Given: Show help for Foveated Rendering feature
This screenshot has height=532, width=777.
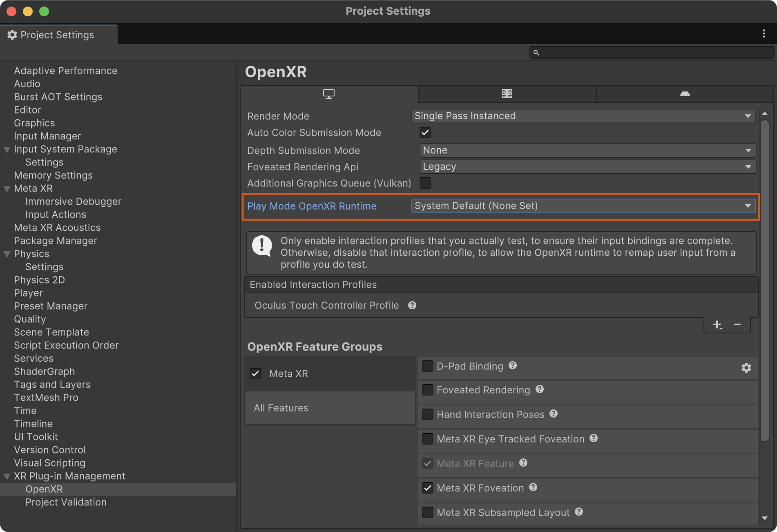Looking at the screenshot, I should (x=540, y=389).
